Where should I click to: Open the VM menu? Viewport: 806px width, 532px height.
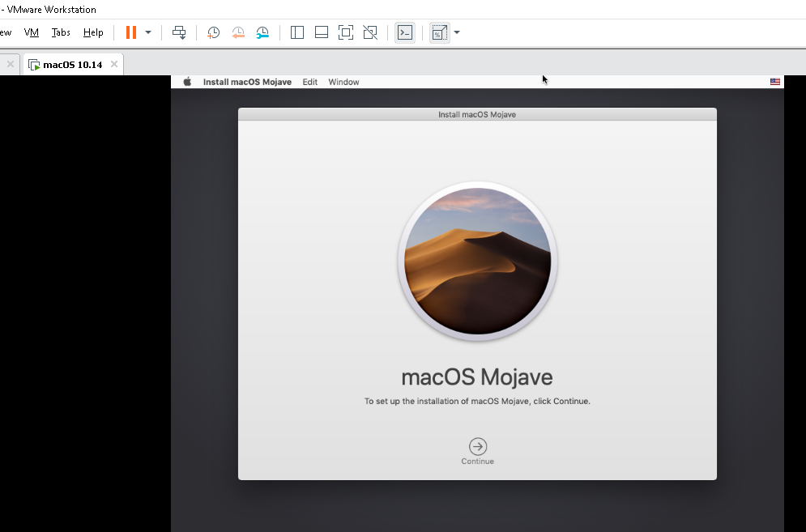tap(32, 32)
